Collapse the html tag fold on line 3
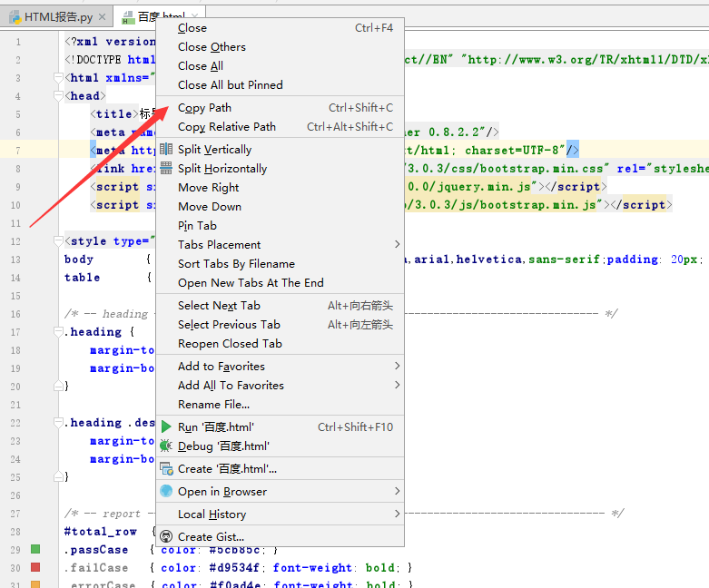709x588 pixels. (x=58, y=78)
